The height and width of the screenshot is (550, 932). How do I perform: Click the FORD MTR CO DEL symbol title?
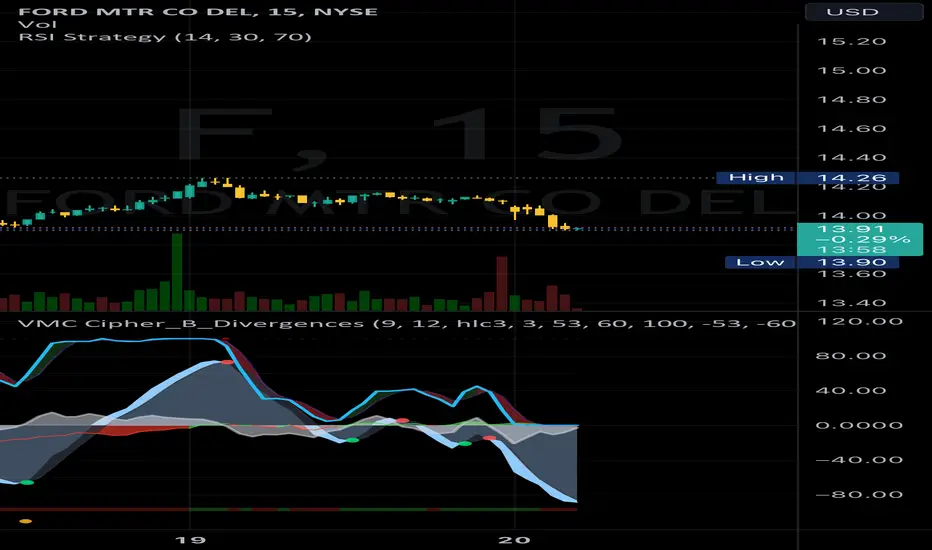click(x=198, y=11)
